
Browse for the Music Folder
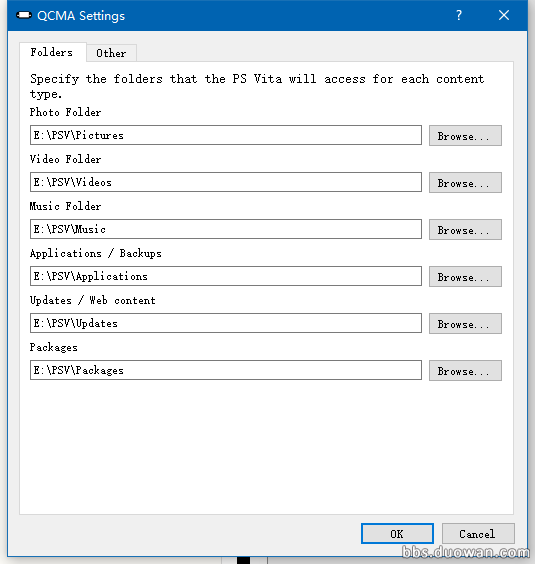click(x=465, y=229)
